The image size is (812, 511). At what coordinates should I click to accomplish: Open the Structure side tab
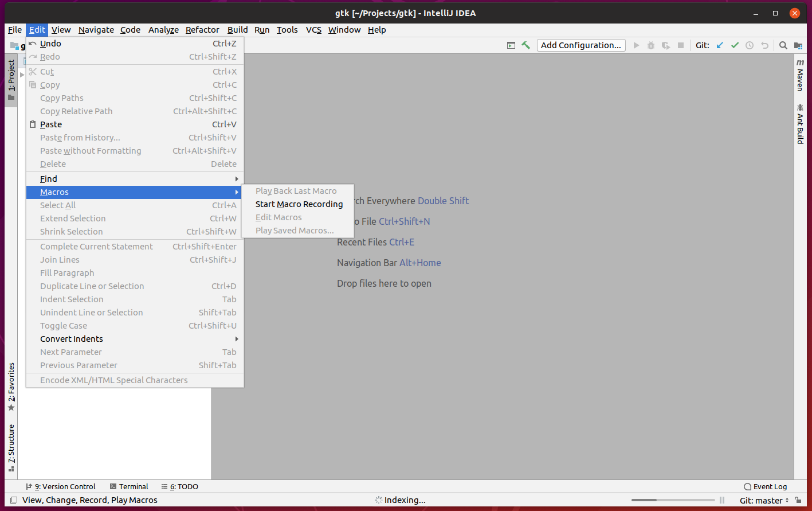tap(11, 448)
